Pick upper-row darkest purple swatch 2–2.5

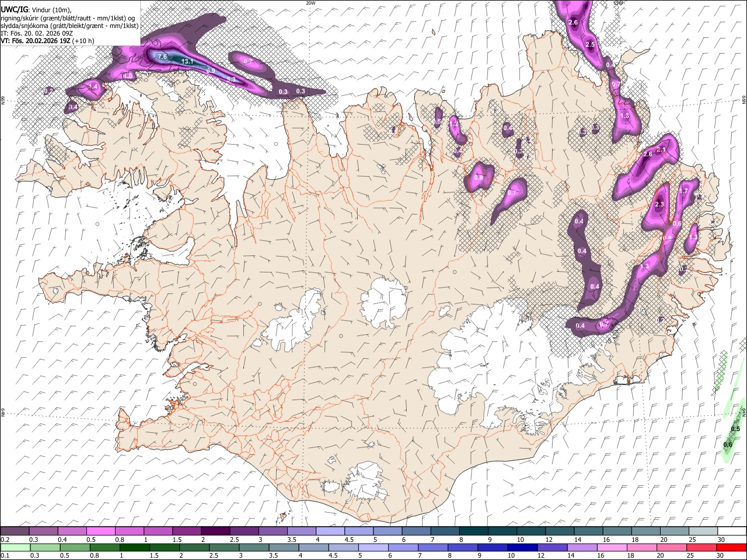pyautogui.click(x=215, y=531)
